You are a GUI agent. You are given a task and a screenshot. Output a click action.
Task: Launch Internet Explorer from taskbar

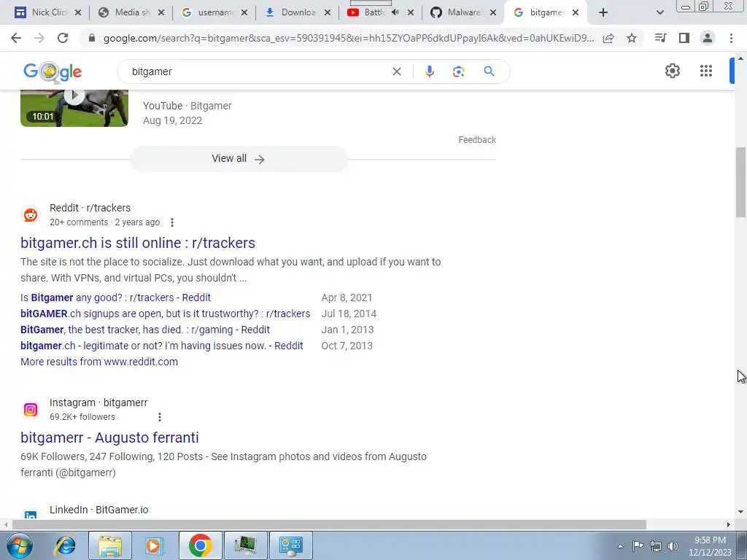click(65, 545)
